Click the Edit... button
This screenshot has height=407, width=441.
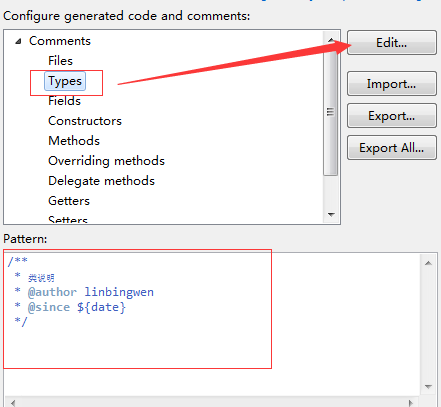(392, 43)
